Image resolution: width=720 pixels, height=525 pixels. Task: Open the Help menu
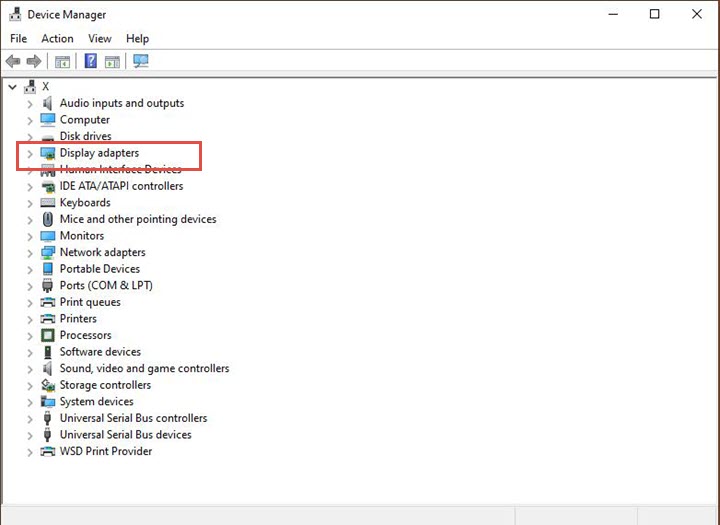(137, 39)
